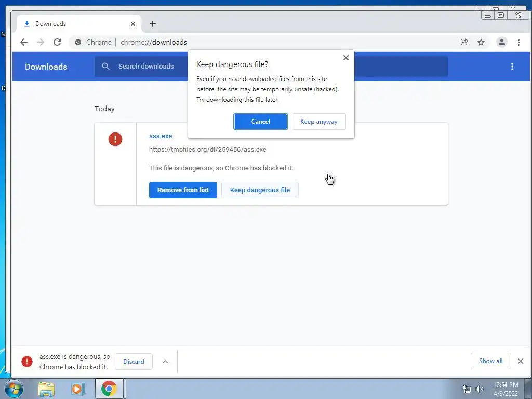Image resolution: width=532 pixels, height=399 pixels.
Task: Restore down the Chrome window
Action: (501, 15)
